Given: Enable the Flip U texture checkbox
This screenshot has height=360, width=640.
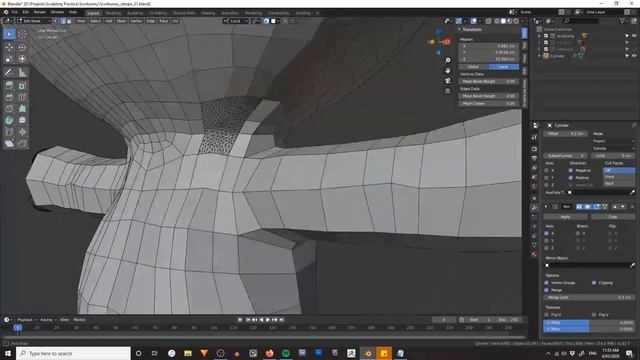Looking at the screenshot, I should tap(547, 315).
